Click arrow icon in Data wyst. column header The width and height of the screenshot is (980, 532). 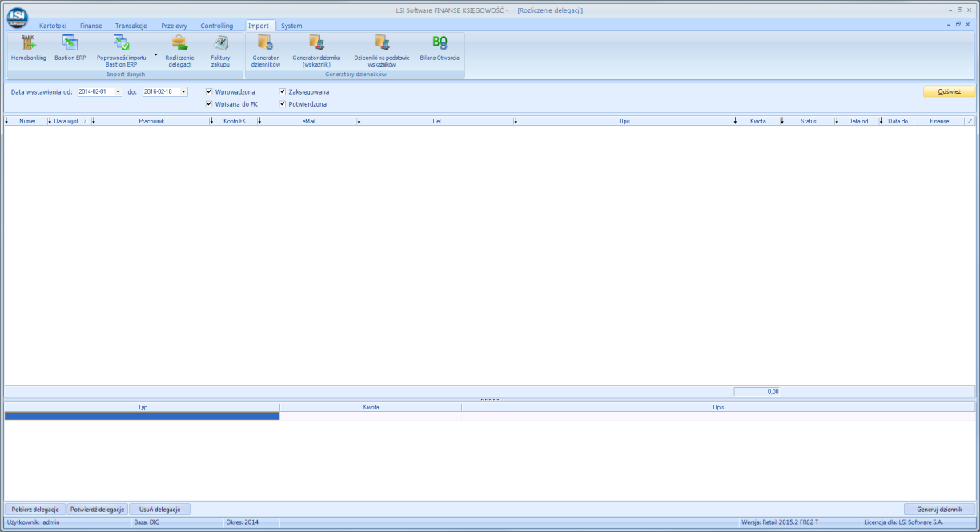click(50, 121)
